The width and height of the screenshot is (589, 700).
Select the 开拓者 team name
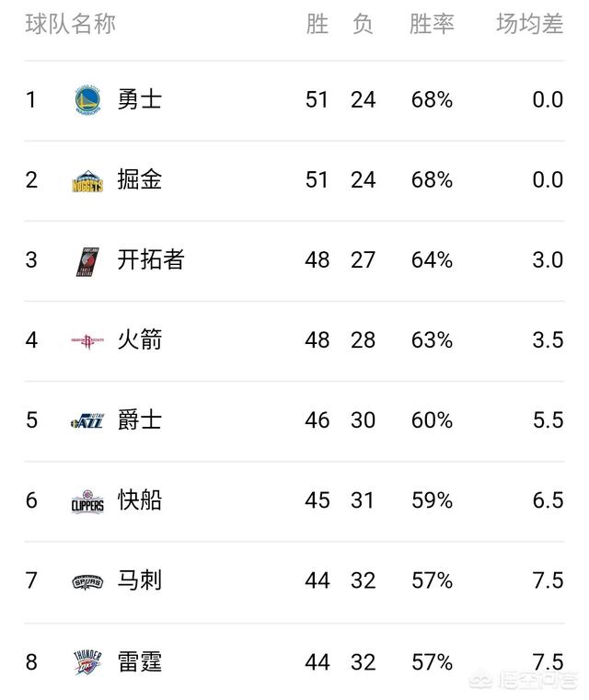coord(151,259)
